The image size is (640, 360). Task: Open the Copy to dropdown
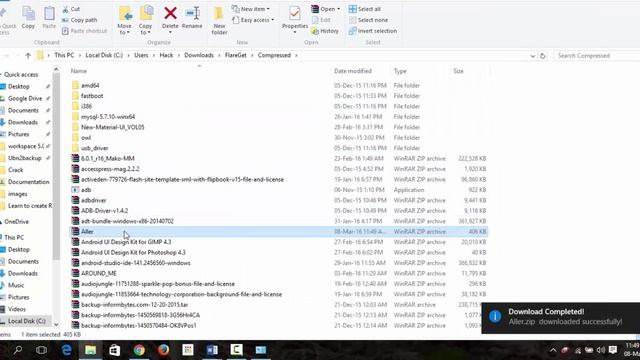[145, 20]
